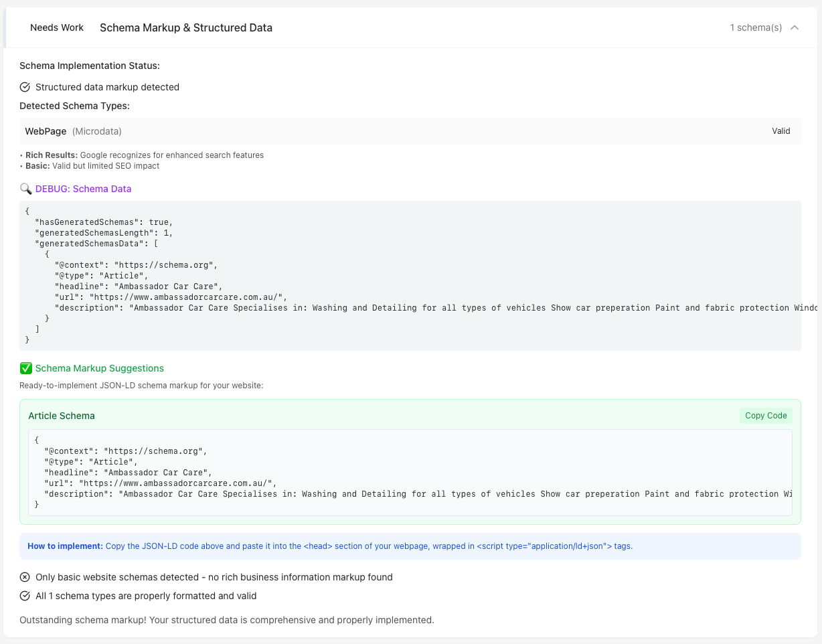Click the green checkbox beside Schema Markup Suggestions

[x=25, y=368]
